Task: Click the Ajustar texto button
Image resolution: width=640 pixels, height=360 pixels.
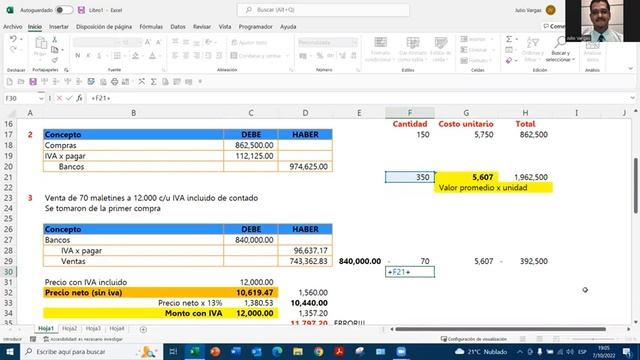Action: point(249,42)
